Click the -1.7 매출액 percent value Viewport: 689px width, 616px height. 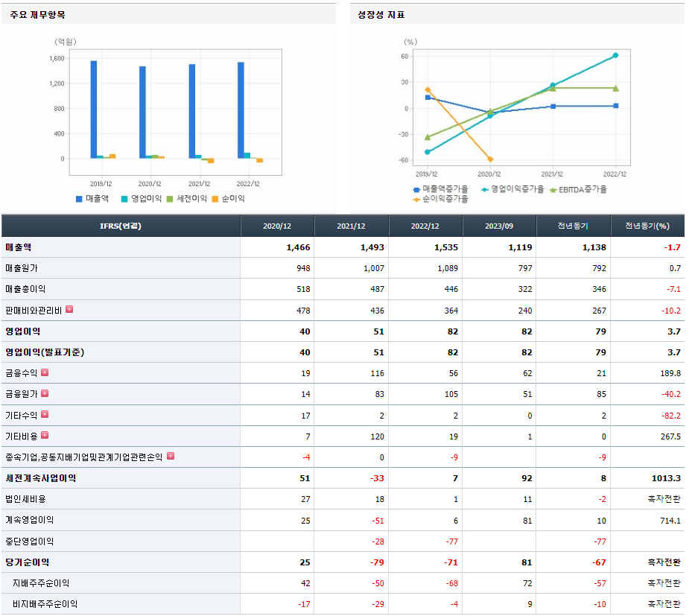[x=673, y=247]
